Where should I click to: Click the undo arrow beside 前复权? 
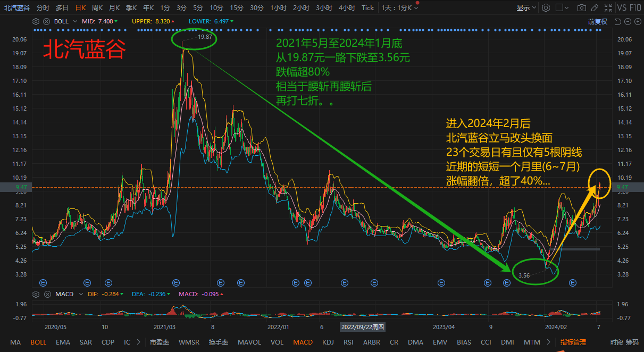pyautogui.click(x=617, y=21)
